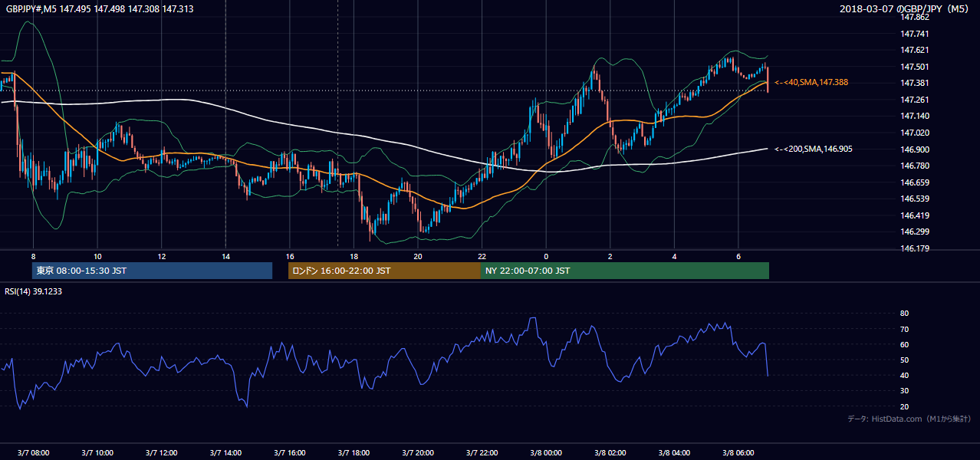Viewport: 980px width, 460px height.
Task: Click the データ: HistData.com source credit
Action: coord(909,419)
